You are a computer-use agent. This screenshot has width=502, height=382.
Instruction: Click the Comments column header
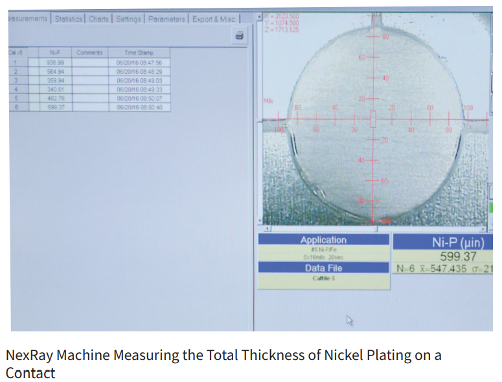pyautogui.click(x=90, y=53)
